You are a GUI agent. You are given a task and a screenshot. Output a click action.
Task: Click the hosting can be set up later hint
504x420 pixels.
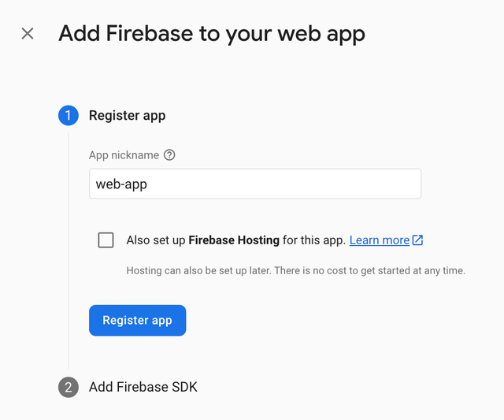[x=296, y=270]
